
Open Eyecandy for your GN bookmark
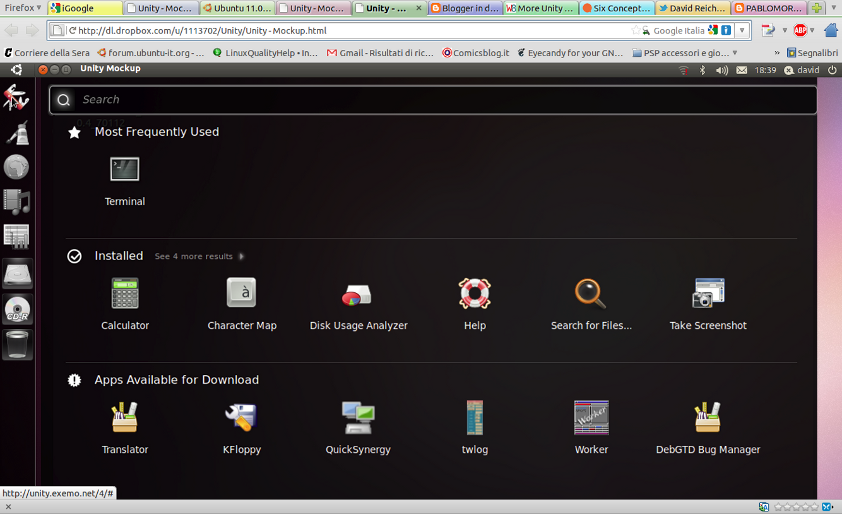pyautogui.click(x=570, y=53)
